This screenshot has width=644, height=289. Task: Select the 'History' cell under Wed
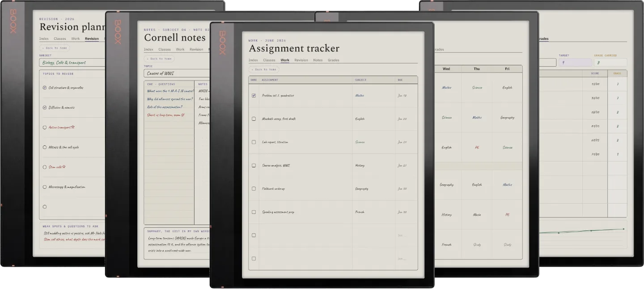coord(446,215)
